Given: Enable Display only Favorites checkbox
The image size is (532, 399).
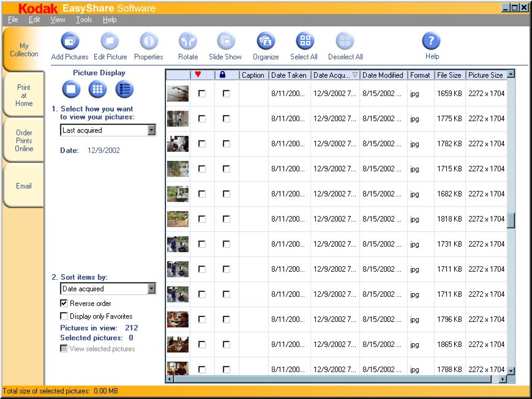Looking at the screenshot, I should [64, 316].
